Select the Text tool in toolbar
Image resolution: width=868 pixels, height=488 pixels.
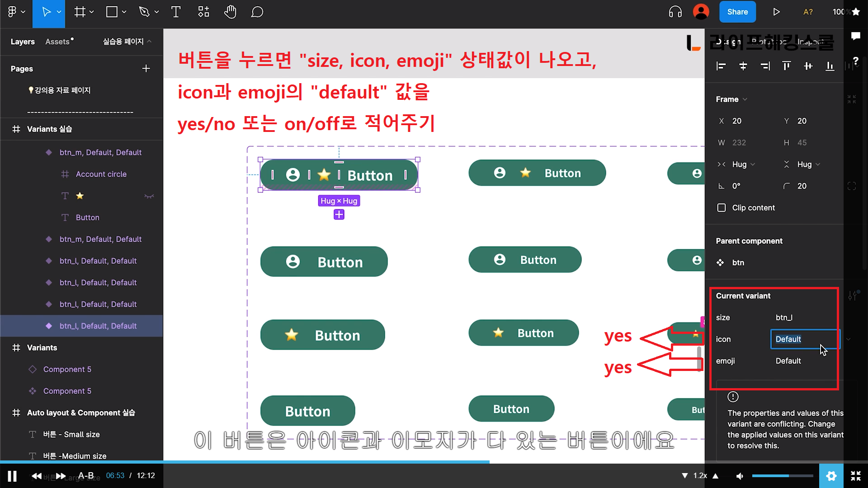176,12
